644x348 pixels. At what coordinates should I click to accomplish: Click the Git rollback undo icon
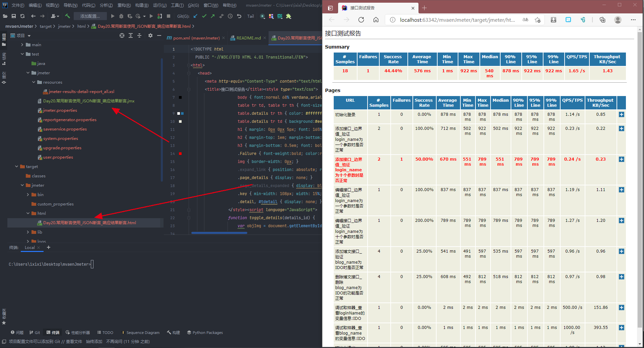point(239,16)
